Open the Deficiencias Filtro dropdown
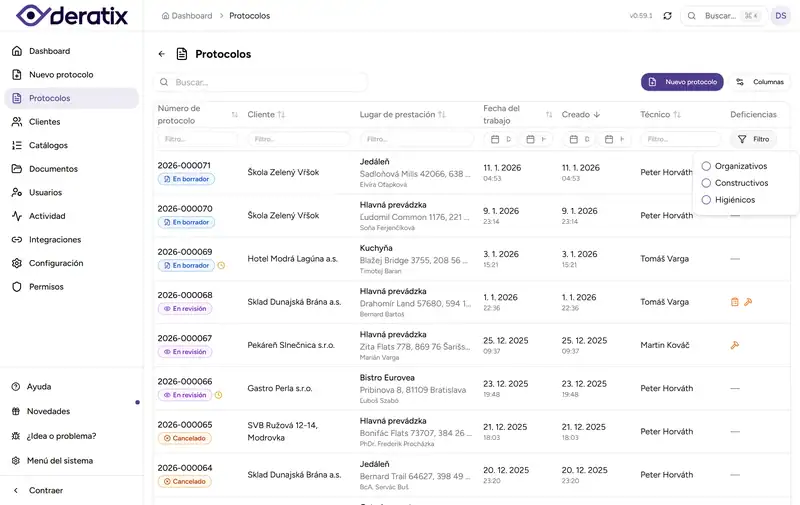Viewport: 800px width, 505px height. 754,139
